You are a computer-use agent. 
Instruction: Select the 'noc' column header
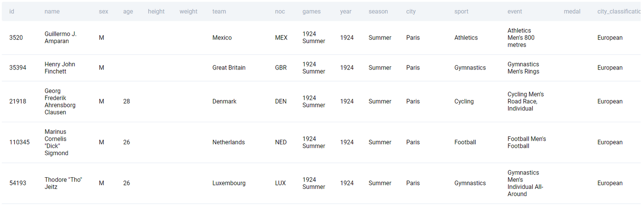click(x=280, y=11)
